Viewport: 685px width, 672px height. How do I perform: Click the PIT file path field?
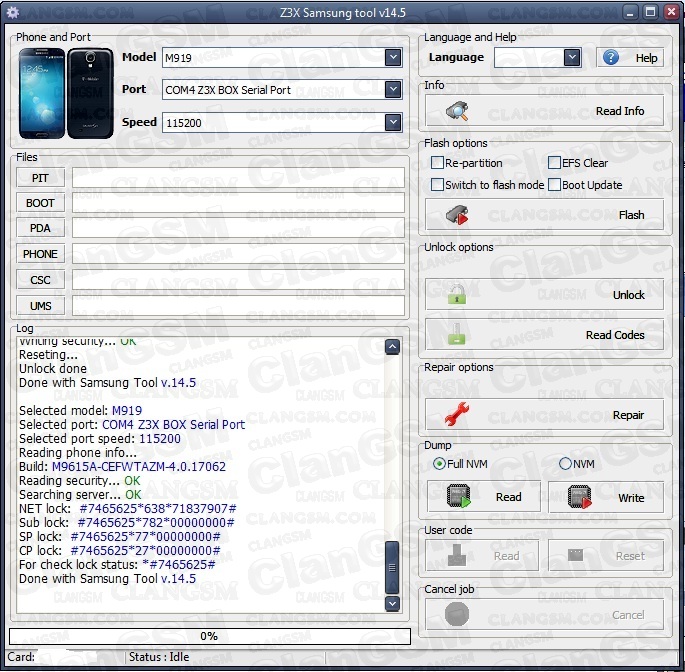(x=238, y=178)
